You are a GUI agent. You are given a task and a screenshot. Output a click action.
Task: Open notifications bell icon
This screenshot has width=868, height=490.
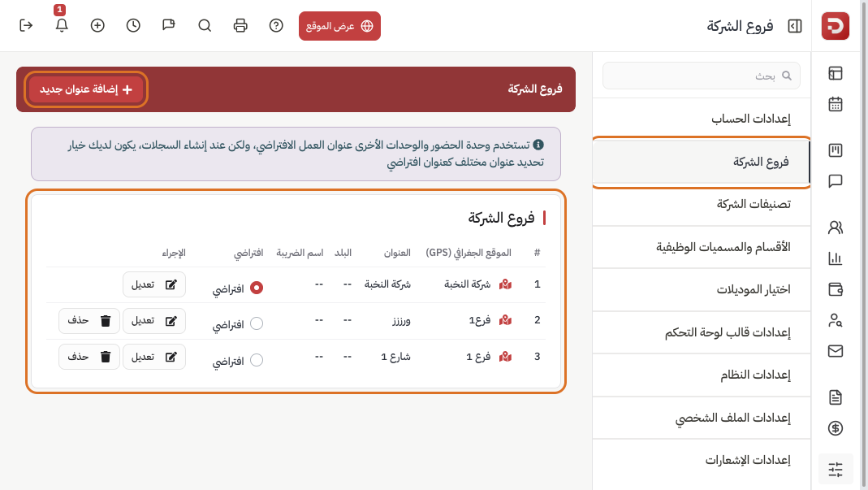pos(62,25)
